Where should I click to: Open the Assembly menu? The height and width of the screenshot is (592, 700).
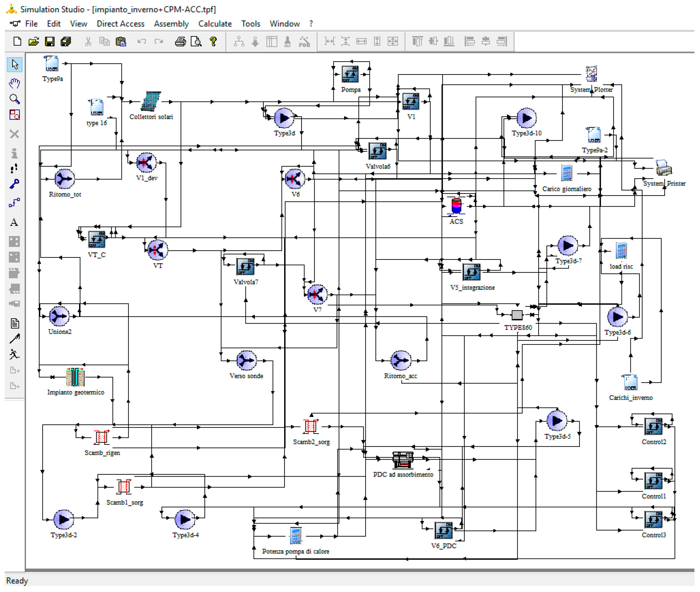pos(171,24)
